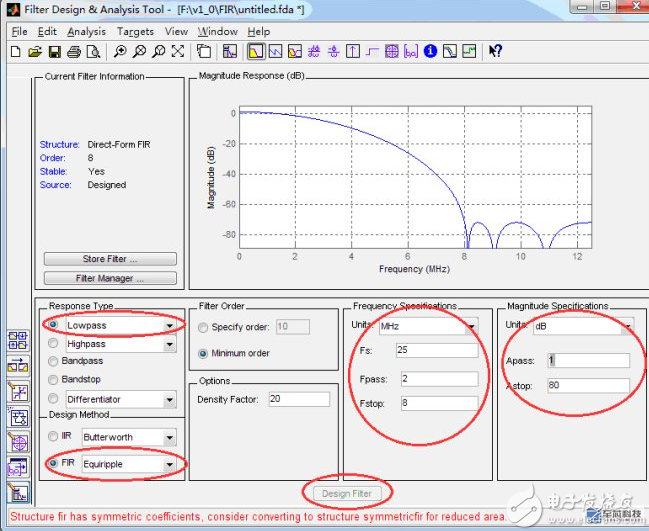Show the Magnitude Response plot

click(256, 52)
